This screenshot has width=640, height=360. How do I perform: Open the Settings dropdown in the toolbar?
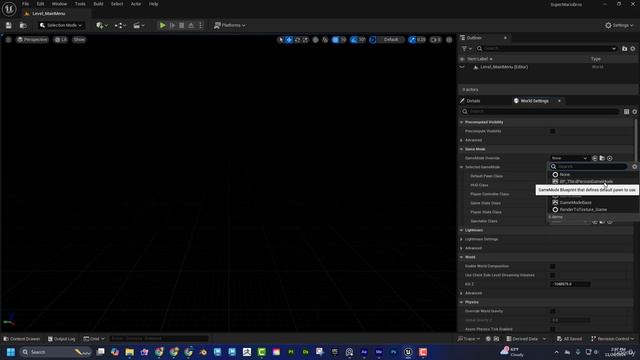(619, 25)
